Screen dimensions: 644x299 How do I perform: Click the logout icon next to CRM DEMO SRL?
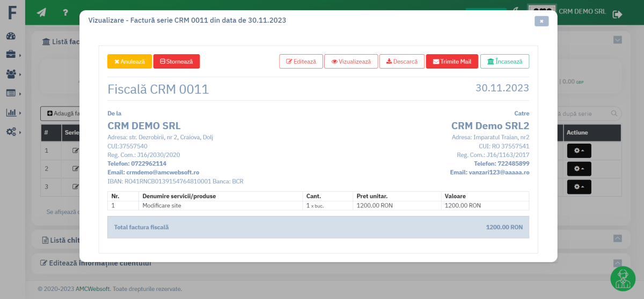click(617, 14)
